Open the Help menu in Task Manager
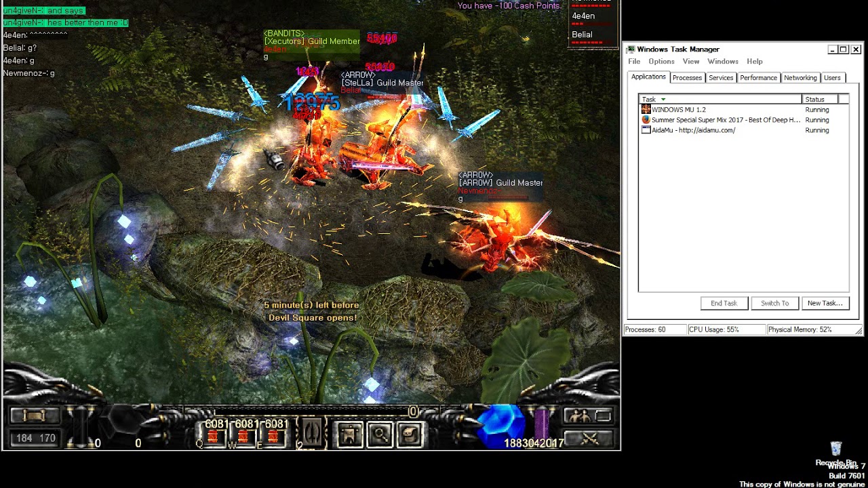 click(755, 61)
